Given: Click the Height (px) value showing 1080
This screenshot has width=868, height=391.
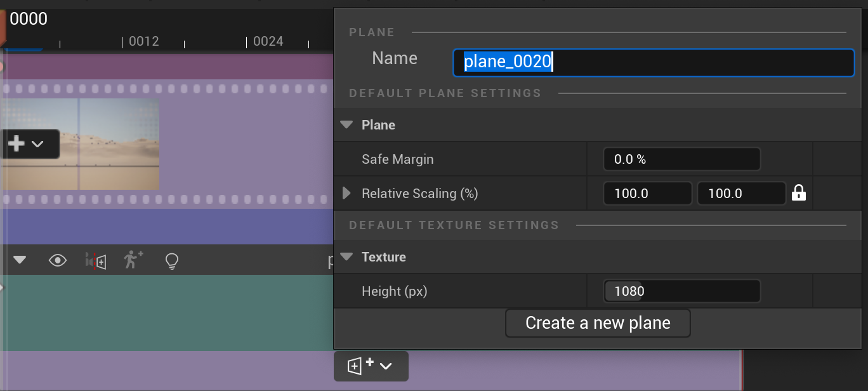Looking at the screenshot, I should (x=681, y=291).
